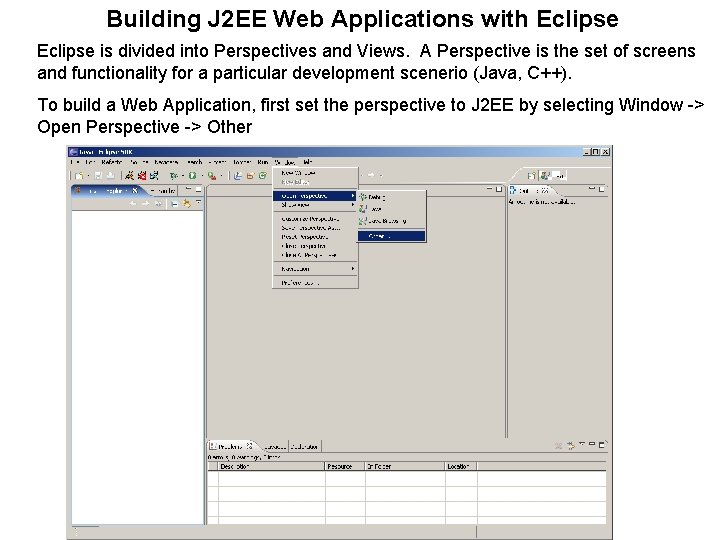This screenshot has height=540, width=720.
Task: Switch to the Javadoc tab
Action: click(276, 446)
